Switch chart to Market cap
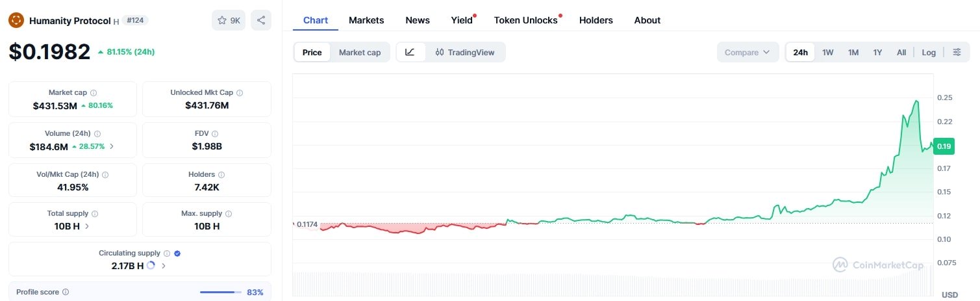Screen dimensions: 980x301 click(360, 52)
